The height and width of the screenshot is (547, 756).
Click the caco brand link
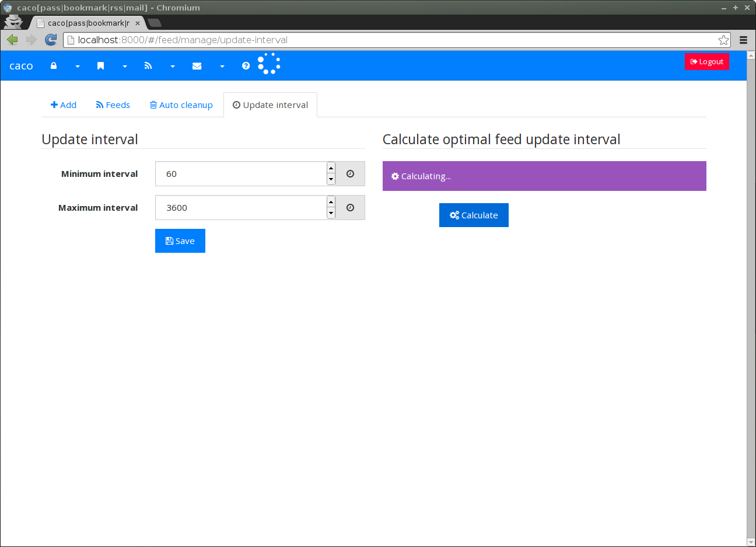point(21,66)
